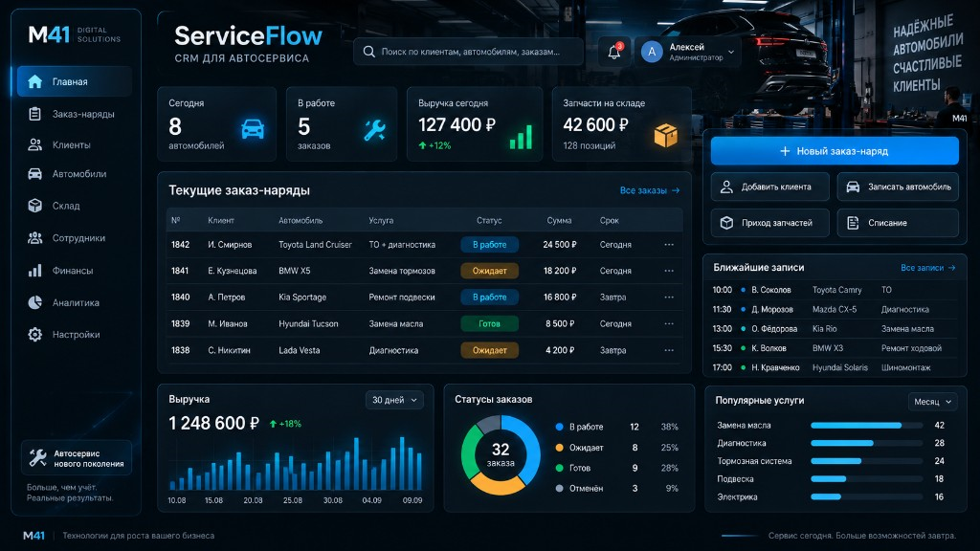Open Настройки in the sidebar
The width and height of the screenshot is (980, 551).
tap(75, 335)
